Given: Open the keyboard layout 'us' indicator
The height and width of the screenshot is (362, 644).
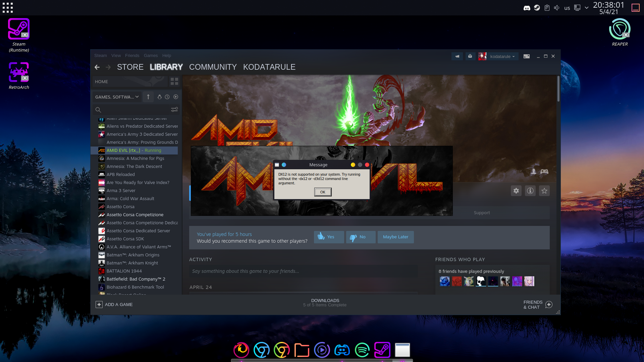Looking at the screenshot, I should tap(567, 8).
